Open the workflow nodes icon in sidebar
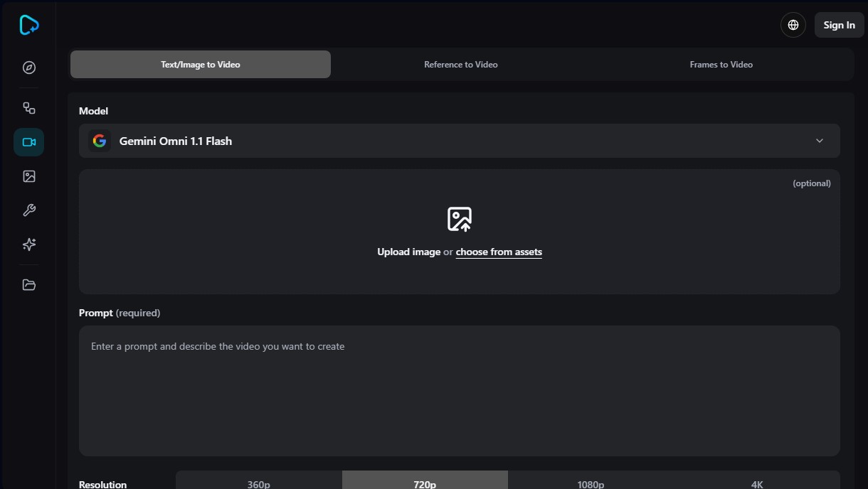868x489 pixels. click(28, 108)
